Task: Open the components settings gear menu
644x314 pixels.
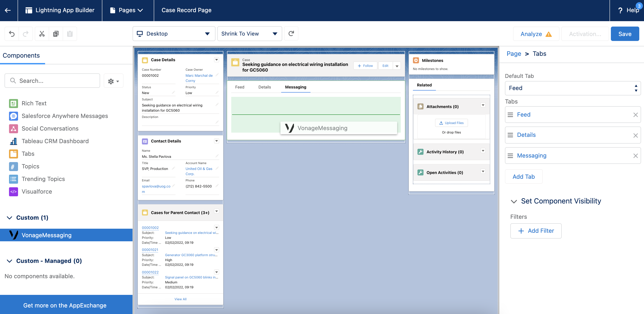Action: click(x=114, y=81)
